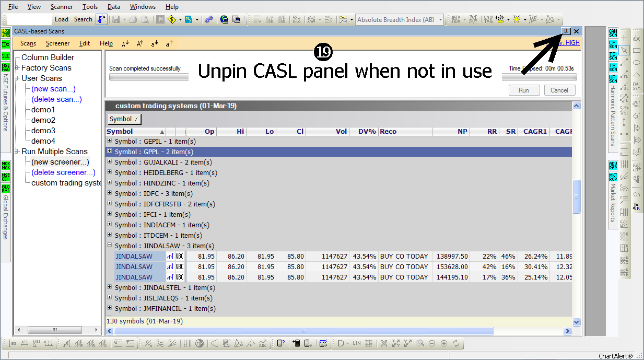Select the abc text annotation tool
644x360 pixels.
click(x=637, y=38)
